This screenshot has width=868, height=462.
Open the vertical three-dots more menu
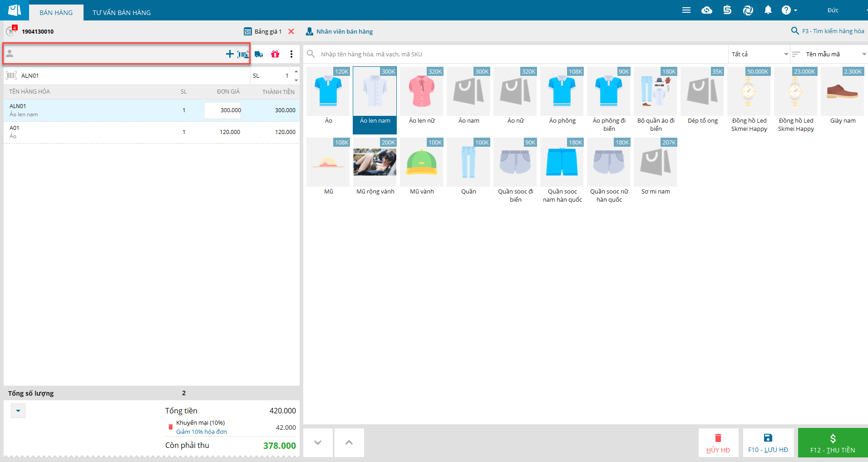coord(291,54)
